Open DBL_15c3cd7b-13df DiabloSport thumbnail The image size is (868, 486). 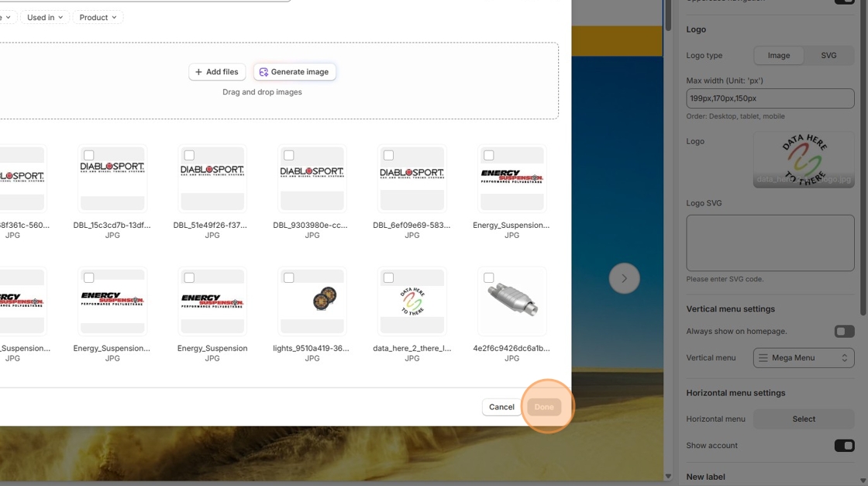(112, 179)
